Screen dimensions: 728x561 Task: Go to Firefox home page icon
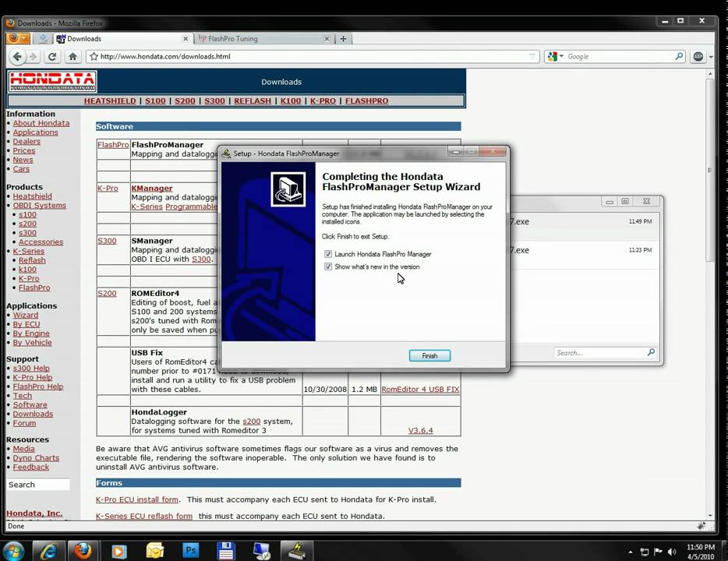(x=73, y=57)
